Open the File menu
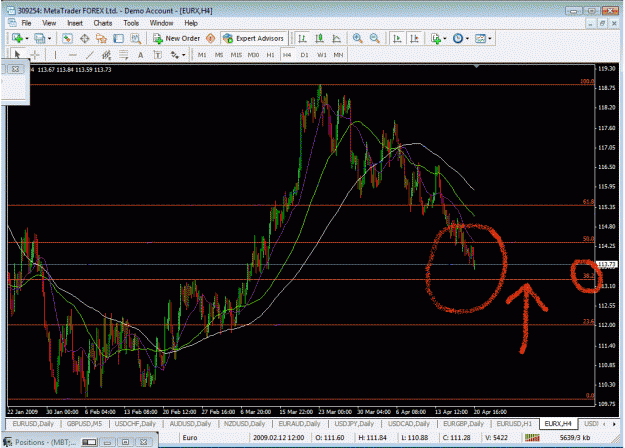Screen dimensions: 625x448 [26, 23]
